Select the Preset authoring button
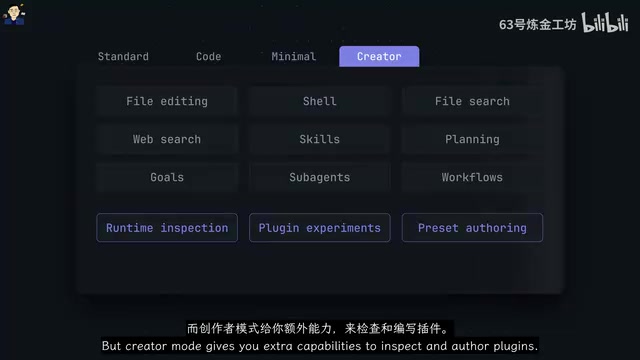This screenshot has height=360, width=640. (x=472, y=228)
